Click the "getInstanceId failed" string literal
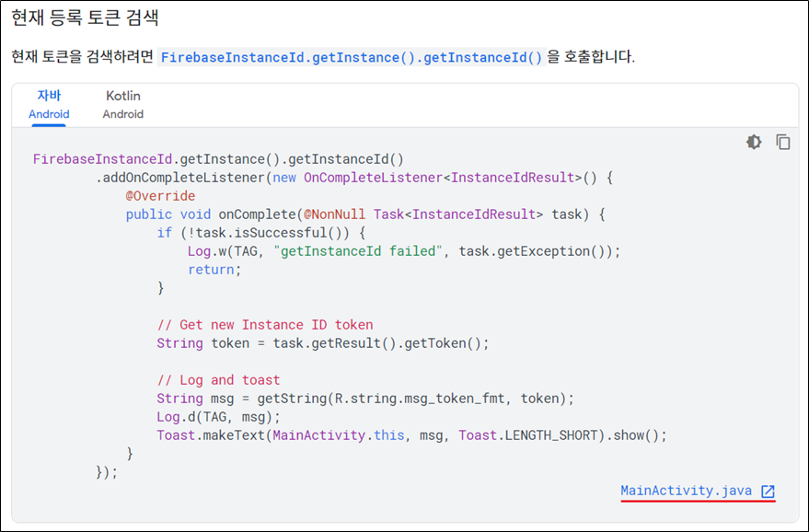Screen dimensions: 809x532 point(358,251)
